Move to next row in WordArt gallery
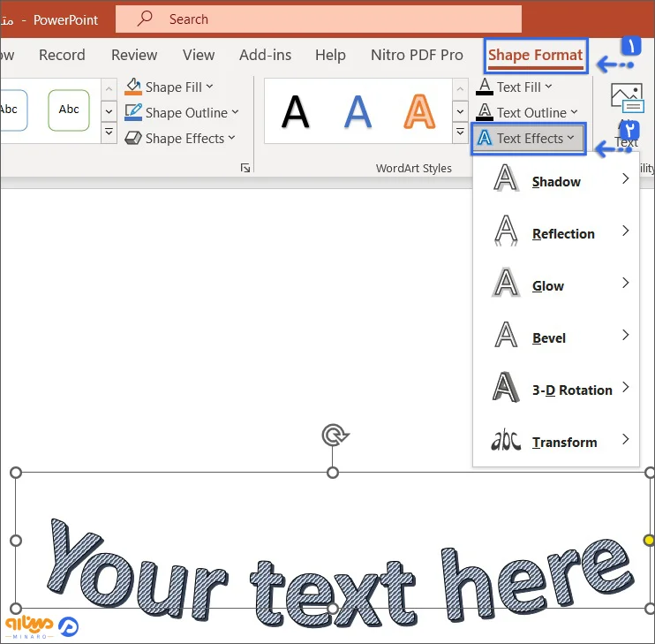Screen dimensions: 655x644 [460, 111]
